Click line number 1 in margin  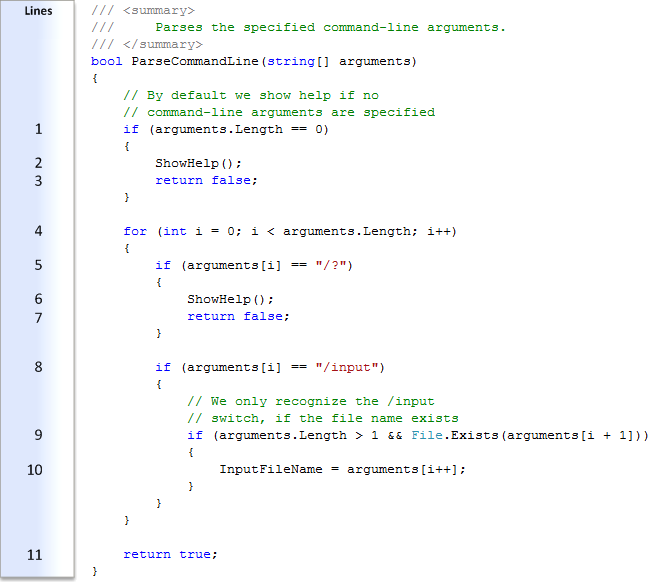(38, 129)
